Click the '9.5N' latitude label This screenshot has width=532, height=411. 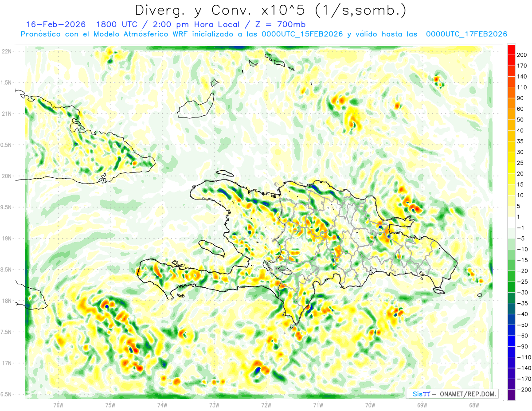(x=7, y=207)
